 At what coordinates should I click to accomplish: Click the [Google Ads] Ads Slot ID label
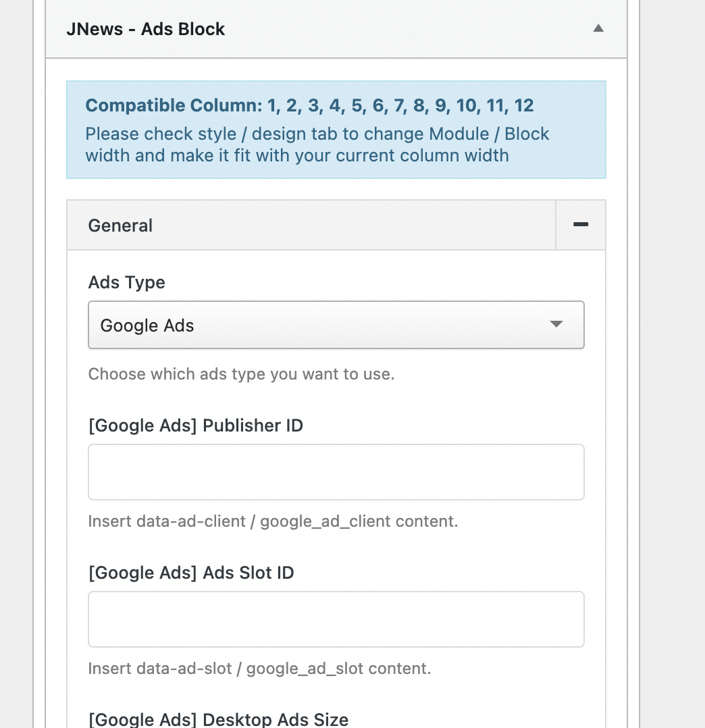(x=190, y=573)
